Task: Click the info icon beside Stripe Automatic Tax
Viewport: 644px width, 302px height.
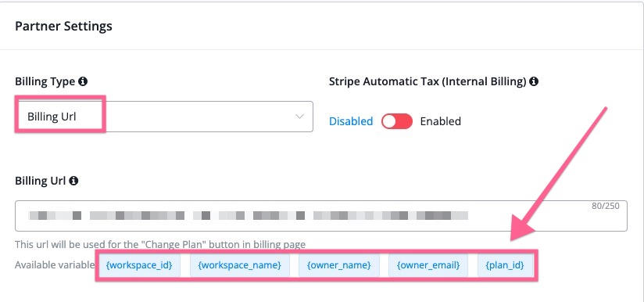Action: pyautogui.click(x=534, y=81)
